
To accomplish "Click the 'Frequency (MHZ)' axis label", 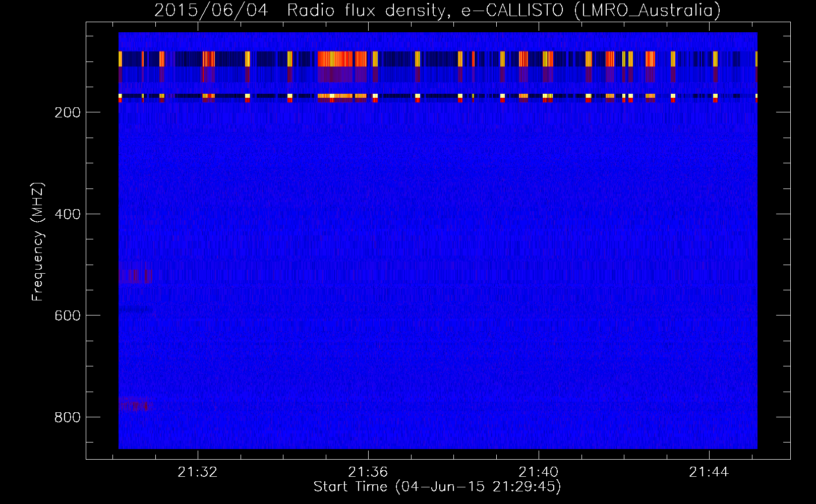I will [x=38, y=241].
